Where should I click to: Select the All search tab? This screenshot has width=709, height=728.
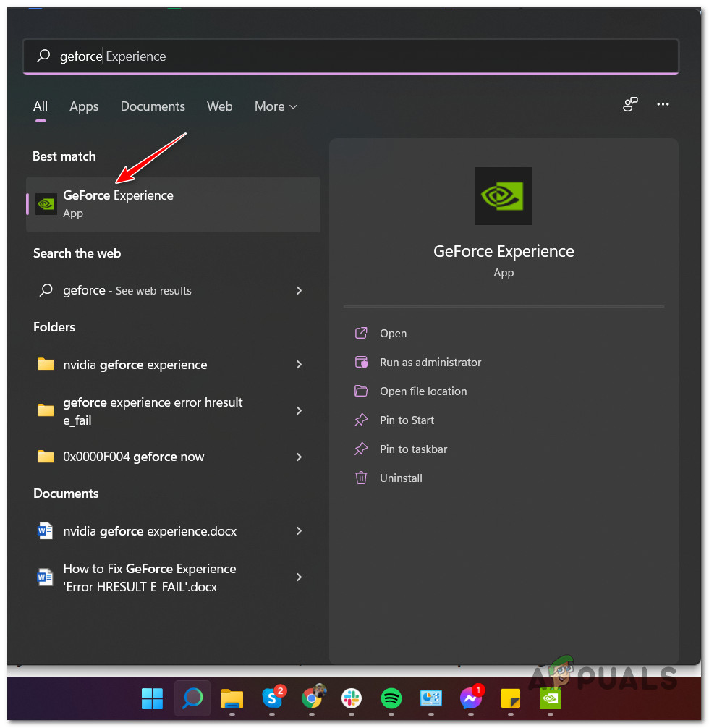41,106
